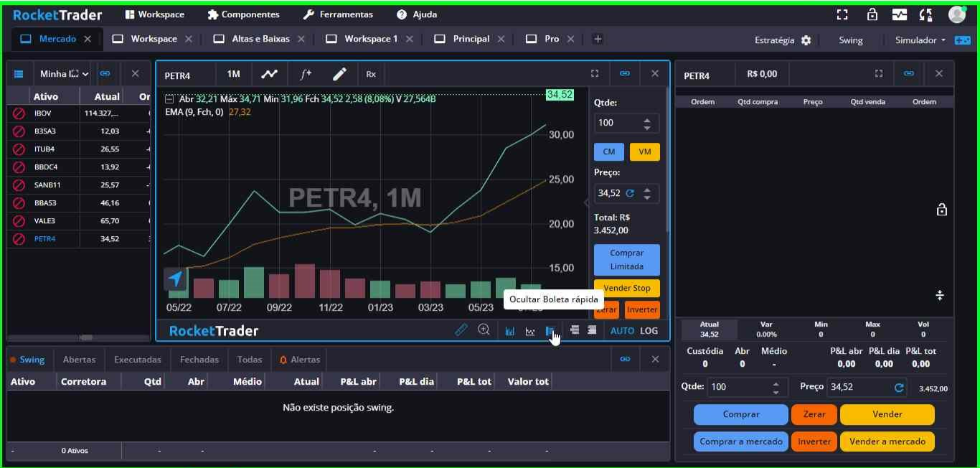Adjust quick-order Qtde stepper arrows
980x468 pixels.
(x=647, y=123)
